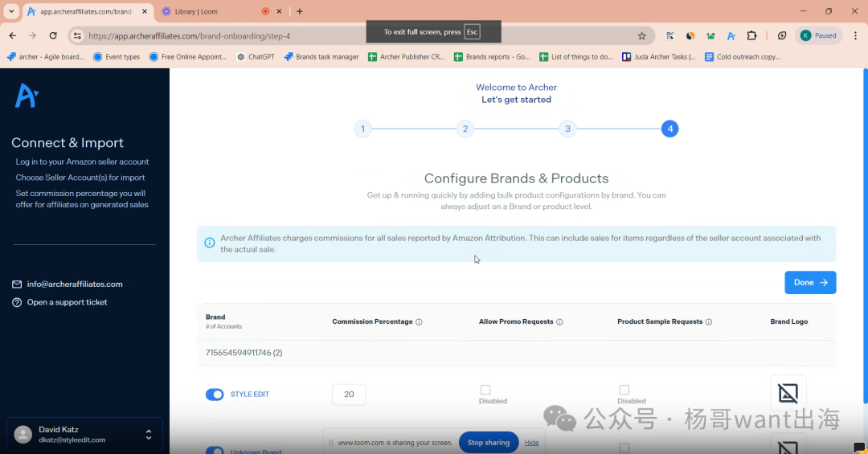The image size is (868, 454).
Task: Click Hide link in the sharing bar
Action: point(531,443)
